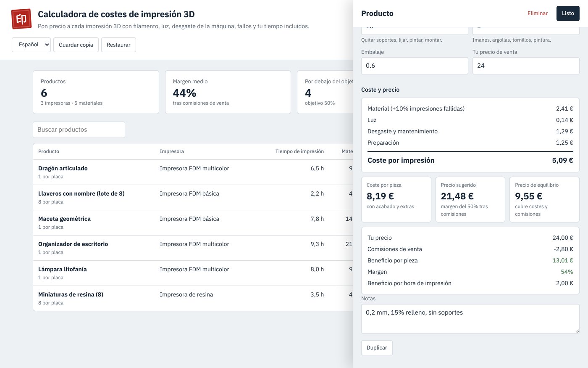The height and width of the screenshot is (368, 588).
Task: Click the Impresora de resina cell
Action: point(186,294)
